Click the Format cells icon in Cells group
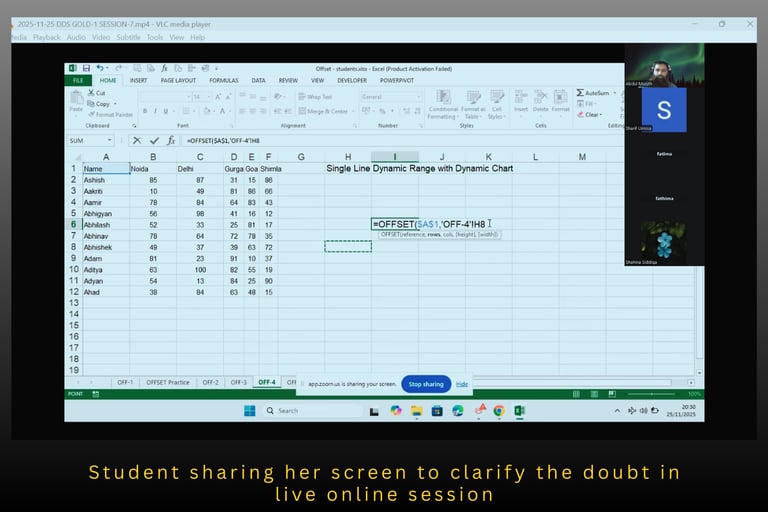The image size is (768, 512). 560,97
